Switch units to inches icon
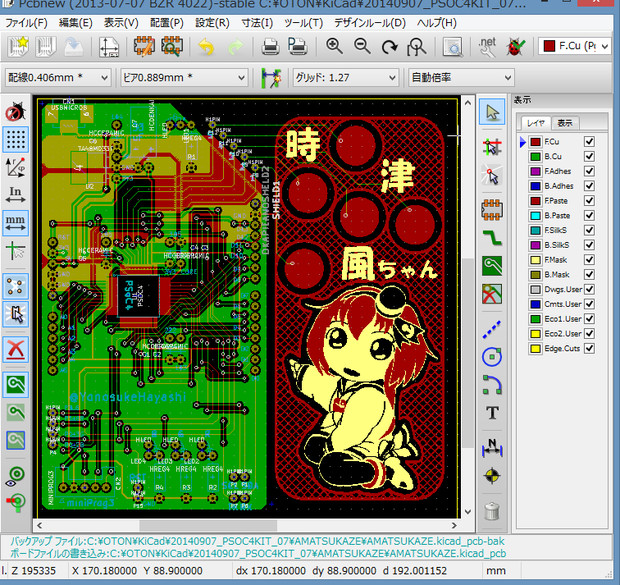Screen dimensions: 620x585 [x=15, y=195]
